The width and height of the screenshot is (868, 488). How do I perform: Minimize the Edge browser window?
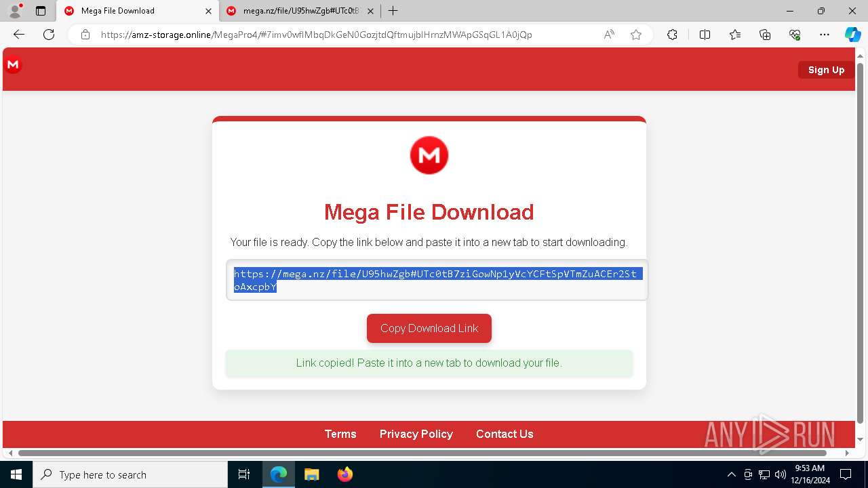coord(790,11)
